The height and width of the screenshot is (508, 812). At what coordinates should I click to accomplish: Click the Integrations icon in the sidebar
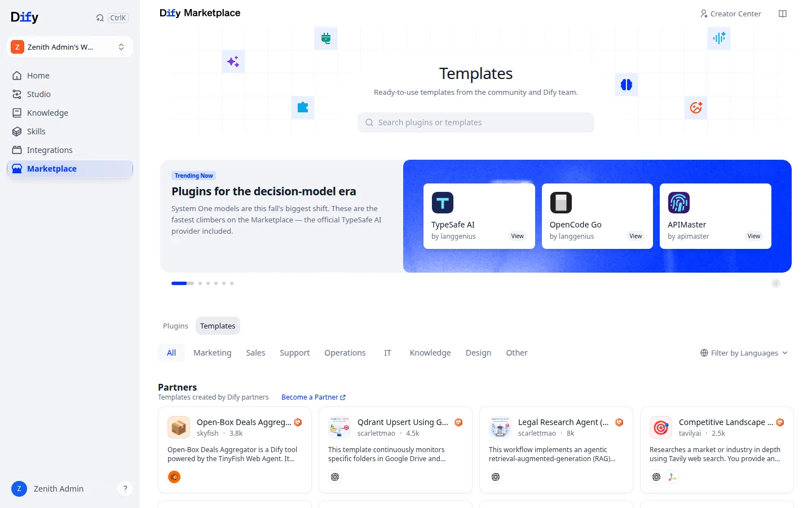tap(17, 150)
